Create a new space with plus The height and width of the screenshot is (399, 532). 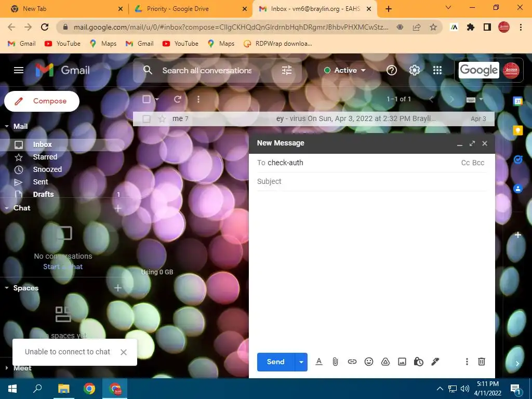118,288
